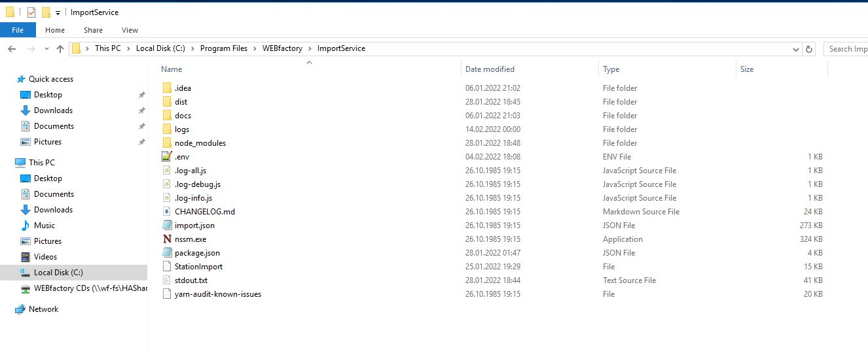Click the Explorer icon in title bar
Image resolution: width=868 pixels, height=353 pixels.
point(10,12)
